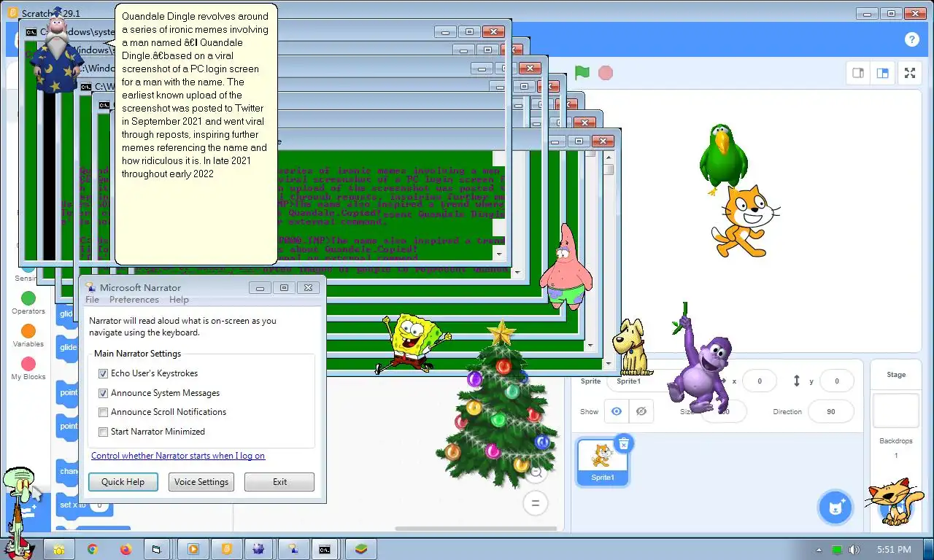Select the Sprite1 thumbnail in sprite list
The width and height of the screenshot is (934, 560).
[x=602, y=462]
